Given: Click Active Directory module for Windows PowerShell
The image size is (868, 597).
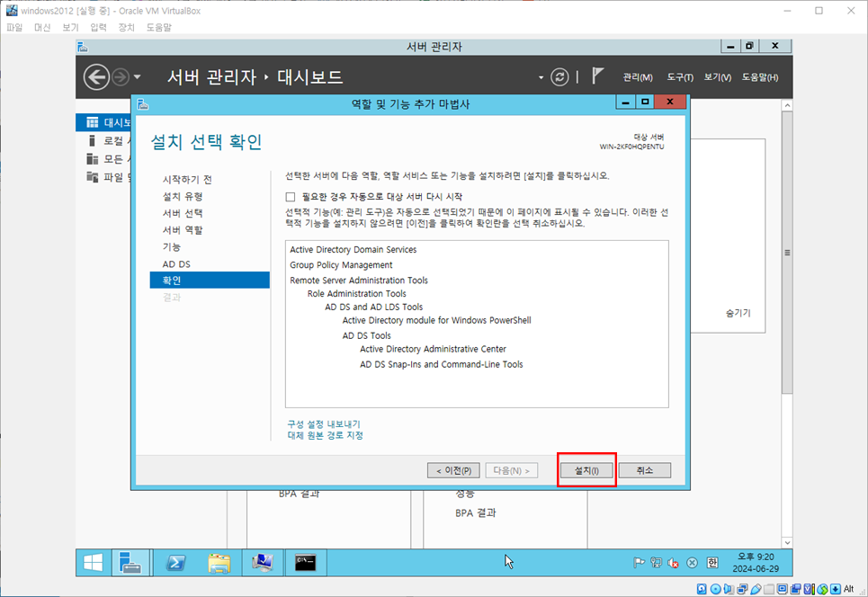Looking at the screenshot, I should point(437,320).
